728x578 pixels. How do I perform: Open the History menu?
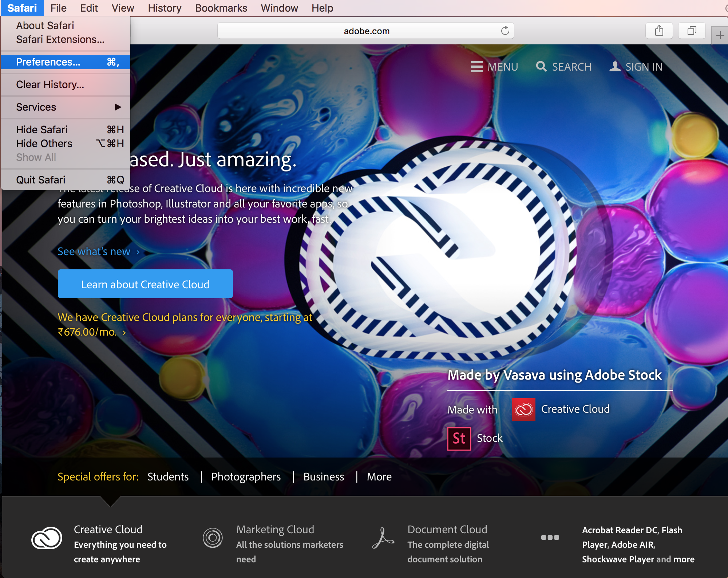(x=165, y=8)
